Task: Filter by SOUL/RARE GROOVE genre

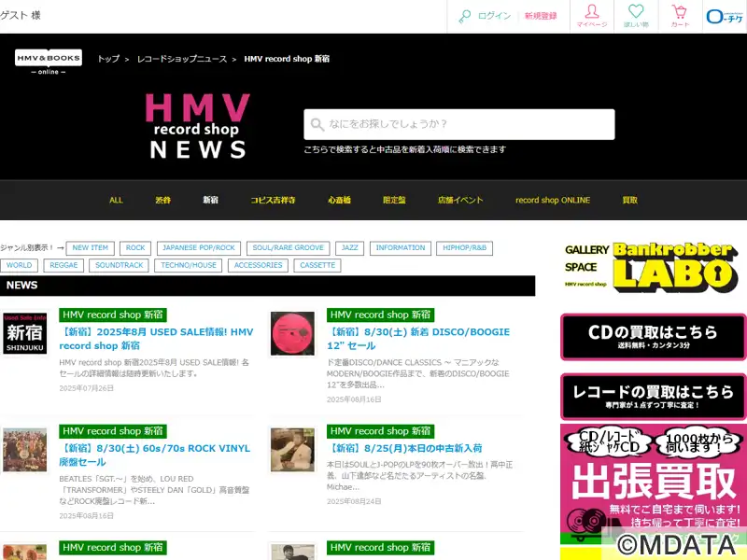Action: coord(289,248)
